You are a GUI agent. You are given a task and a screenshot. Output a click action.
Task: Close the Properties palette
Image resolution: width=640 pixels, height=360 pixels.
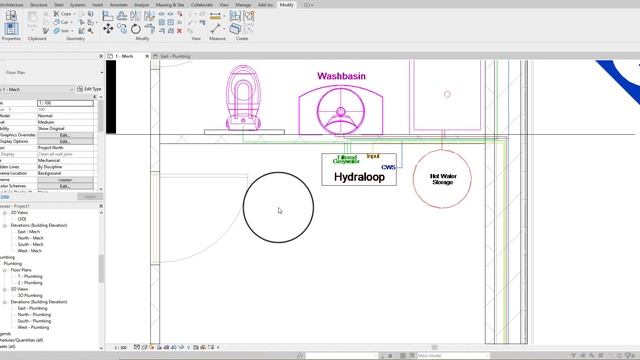point(101,56)
